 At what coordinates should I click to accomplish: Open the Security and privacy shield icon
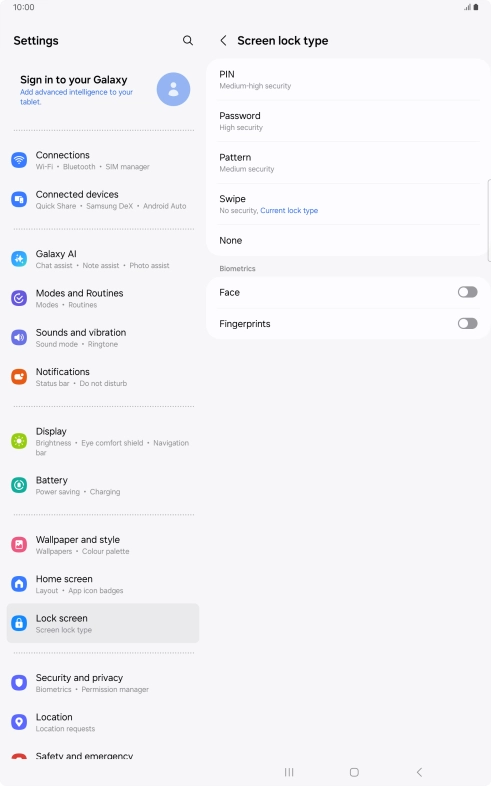pyautogui.click(x=19, y=682)
